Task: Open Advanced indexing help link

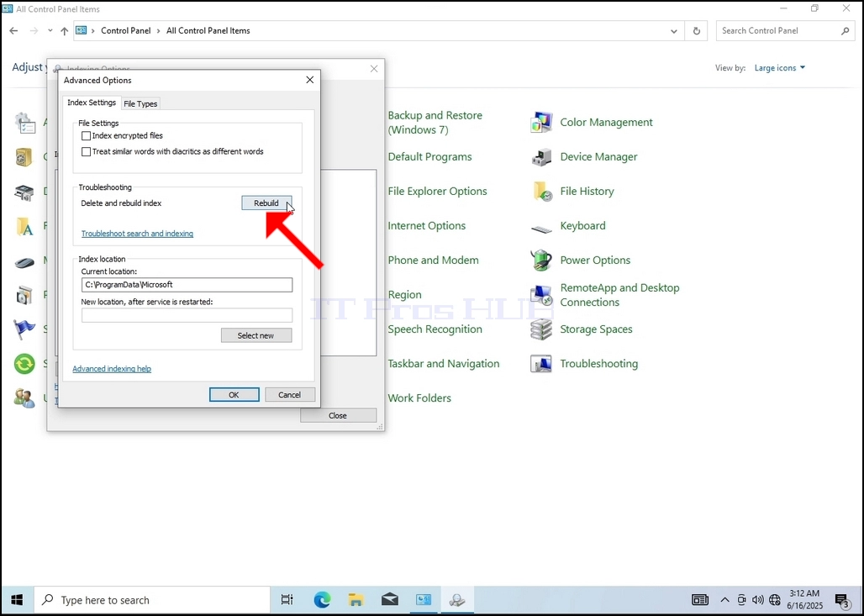Action: [112, 369]
